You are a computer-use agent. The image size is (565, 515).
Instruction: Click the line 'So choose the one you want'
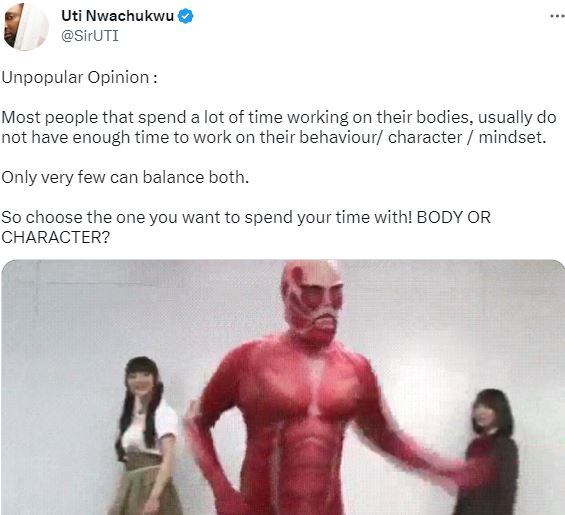pos(246,217)
